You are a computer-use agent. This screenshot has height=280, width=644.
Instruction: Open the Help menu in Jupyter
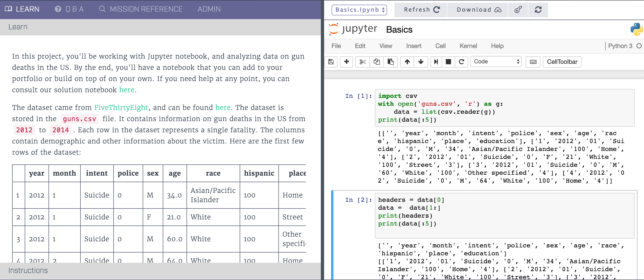coord(497,46)
